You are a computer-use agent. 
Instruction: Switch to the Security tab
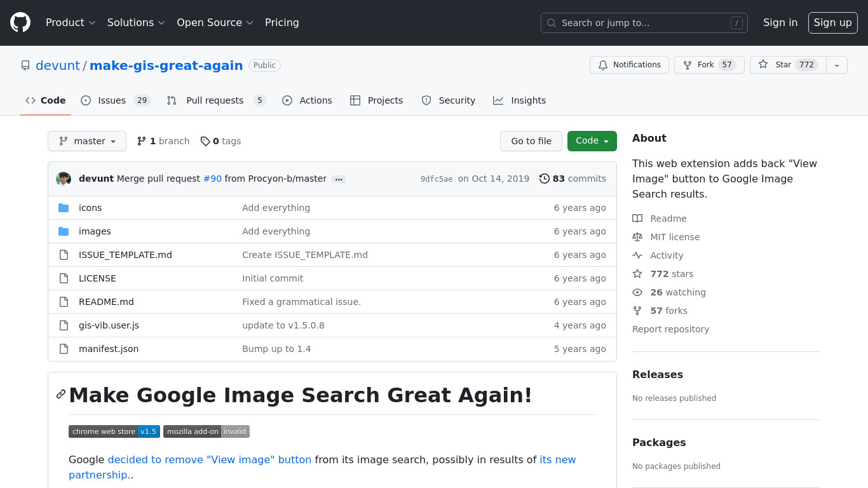click(449, 100)
